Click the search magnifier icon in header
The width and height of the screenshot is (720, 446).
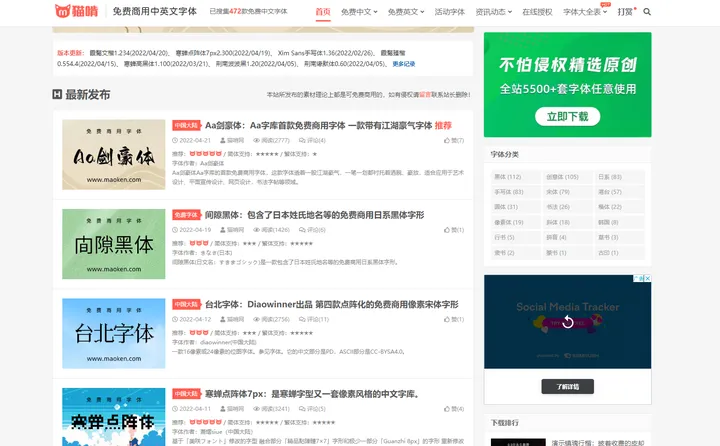(647, 12)
